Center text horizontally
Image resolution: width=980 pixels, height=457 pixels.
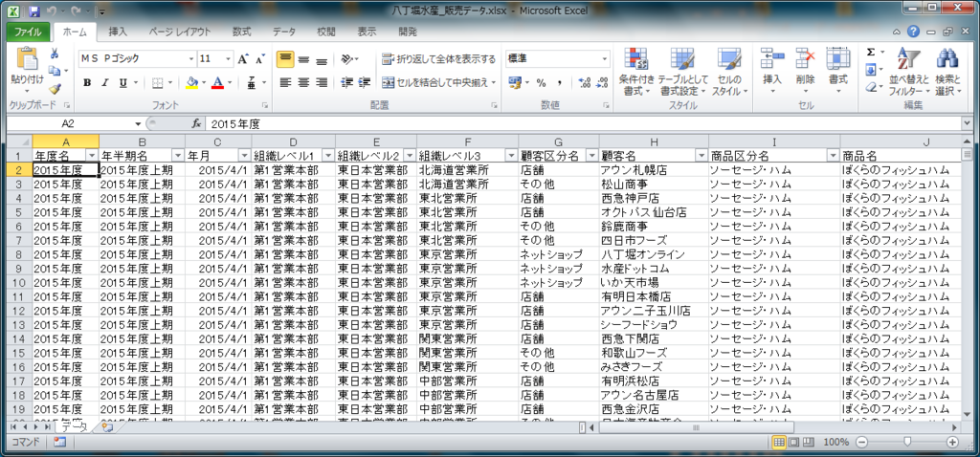click(303, 82)
